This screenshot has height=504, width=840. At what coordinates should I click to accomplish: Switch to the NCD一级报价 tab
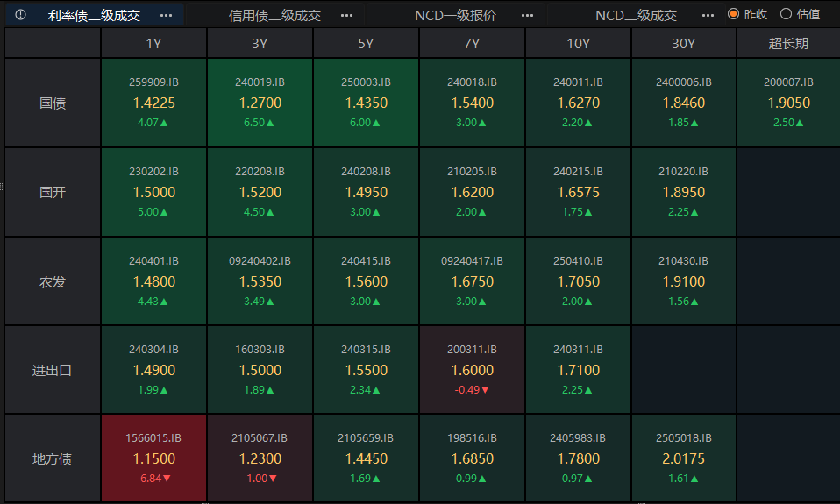tap(455, 16)
